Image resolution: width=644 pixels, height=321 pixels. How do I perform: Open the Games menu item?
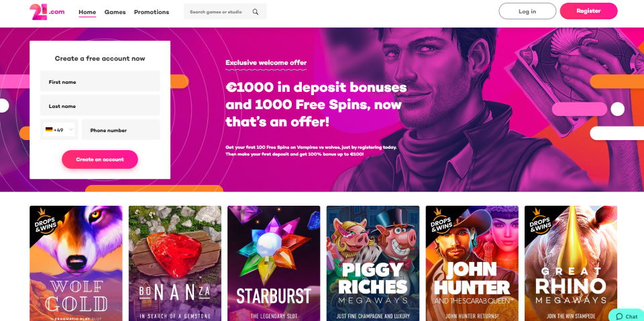pyautogui.click(x=115, y=12)
